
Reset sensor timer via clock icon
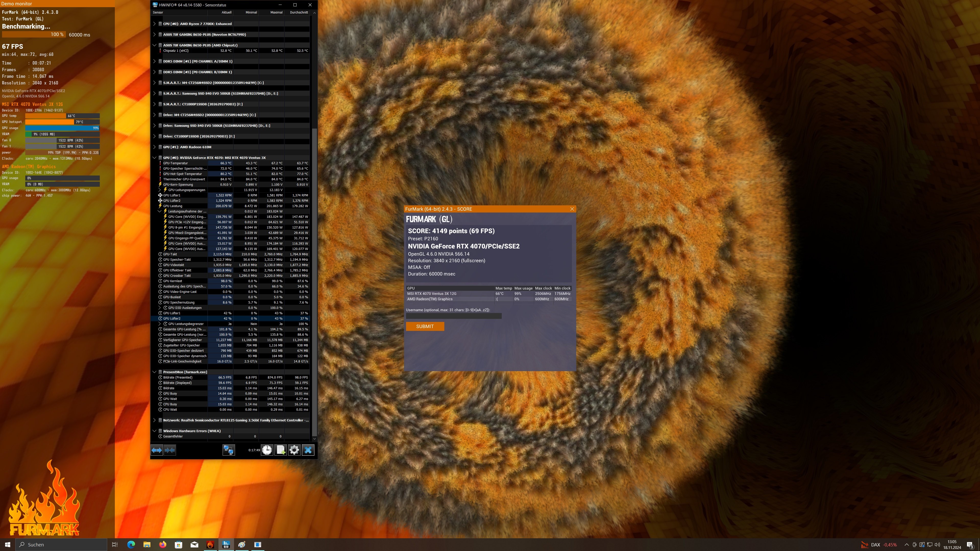(267, 450)
